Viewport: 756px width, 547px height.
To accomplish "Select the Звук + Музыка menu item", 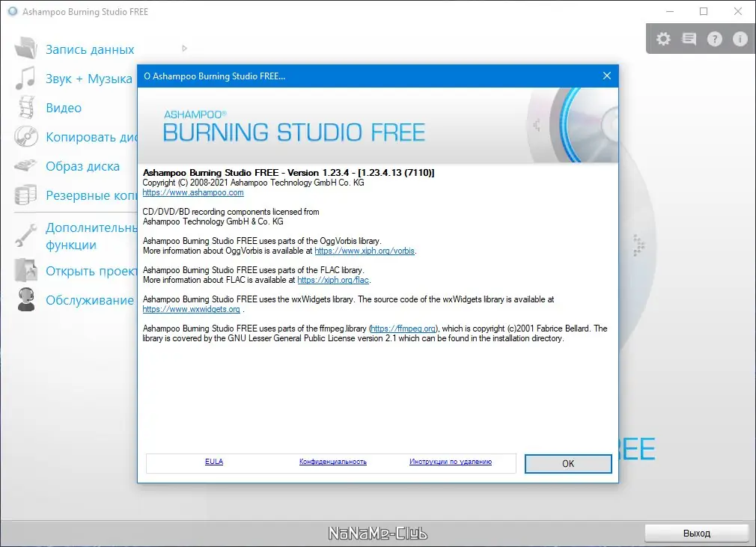I will (x=89, y=79).
